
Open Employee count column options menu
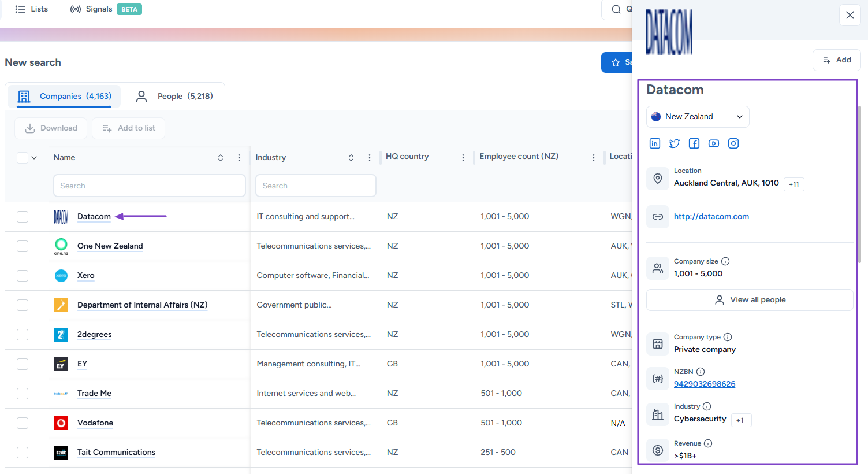594,158
